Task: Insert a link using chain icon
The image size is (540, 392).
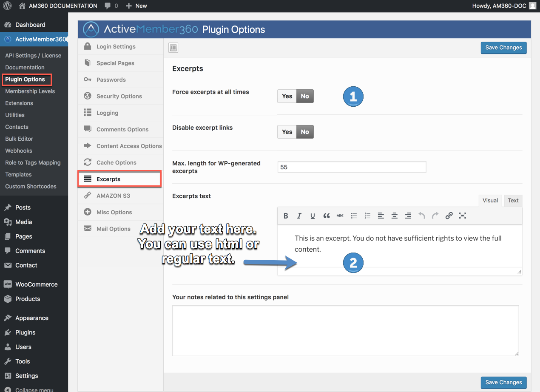Action: pos(449,216)
